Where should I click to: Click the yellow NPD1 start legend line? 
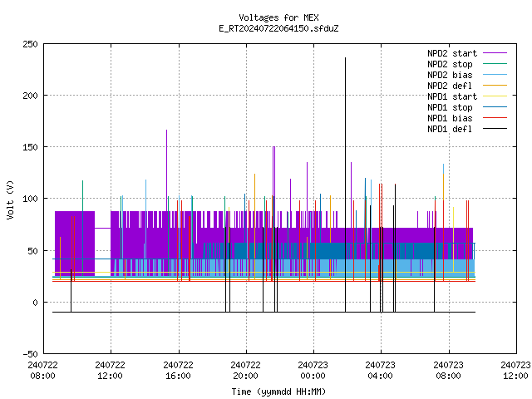pos(495,96)
